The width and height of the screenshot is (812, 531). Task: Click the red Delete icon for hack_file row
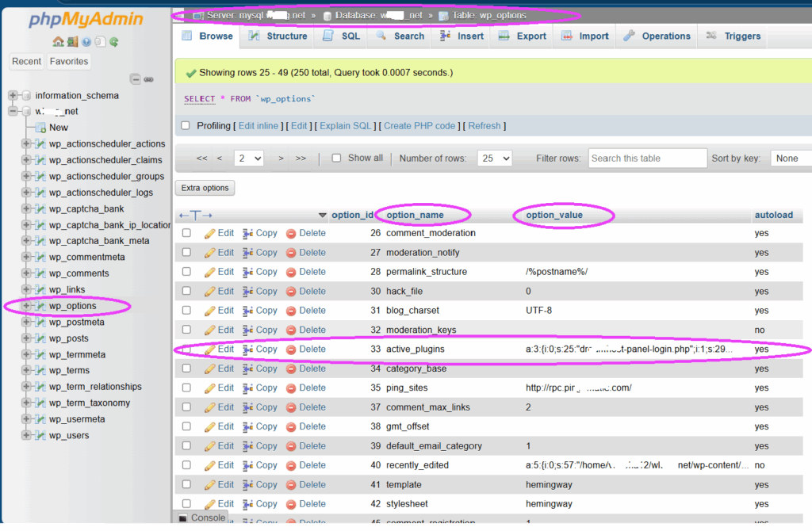click(291, 292)
